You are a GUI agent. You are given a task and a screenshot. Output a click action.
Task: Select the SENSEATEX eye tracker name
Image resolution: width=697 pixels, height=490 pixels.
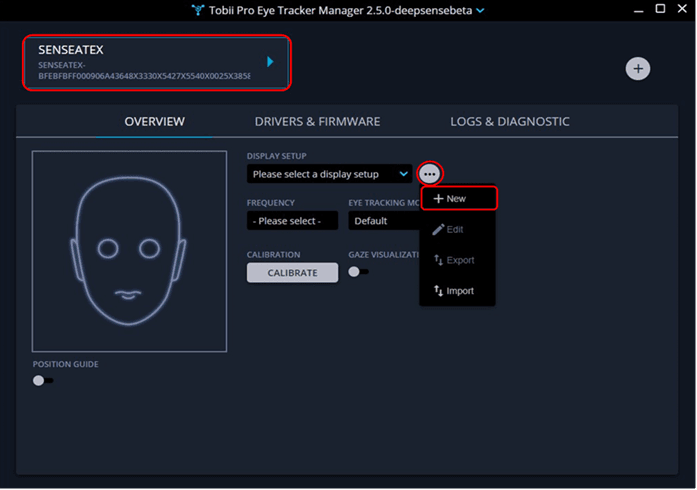(x=71, y=50)
